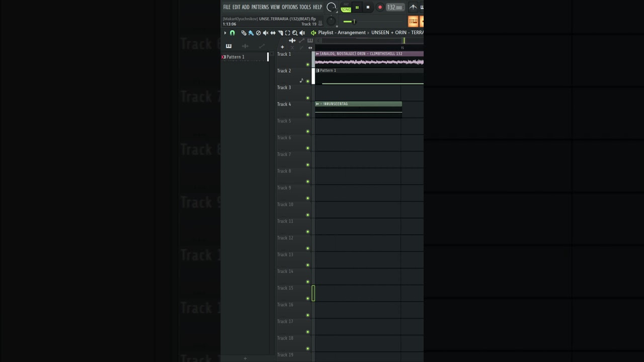Click the double arrow icon above tracks
This screenshot has width=644, height=362.
pos(310,47)
